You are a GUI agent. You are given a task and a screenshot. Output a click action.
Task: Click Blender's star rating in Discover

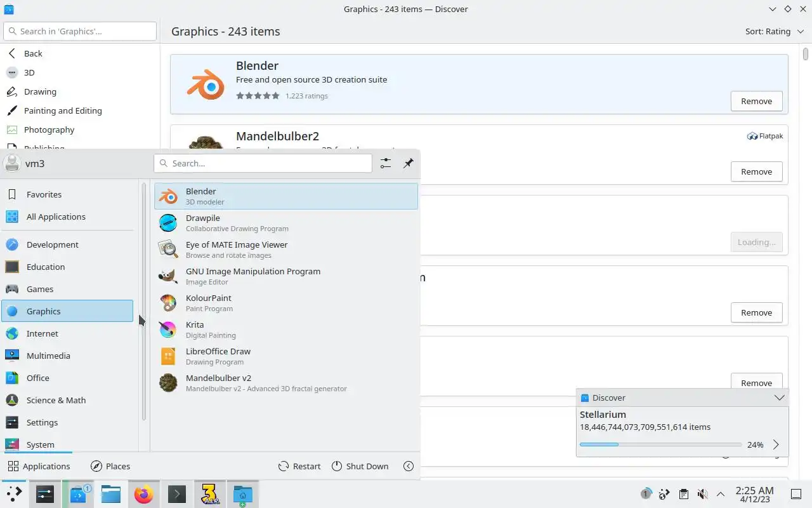point(258,96)
